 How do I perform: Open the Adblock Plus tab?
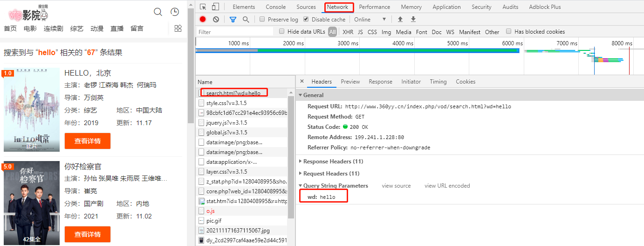pos(545,7)
